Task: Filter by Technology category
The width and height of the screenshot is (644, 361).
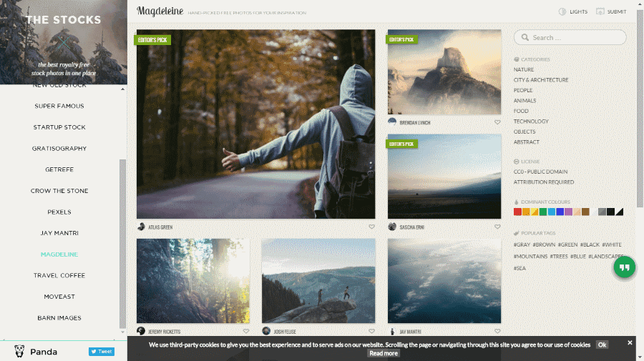Action: (x=531, y=122)
